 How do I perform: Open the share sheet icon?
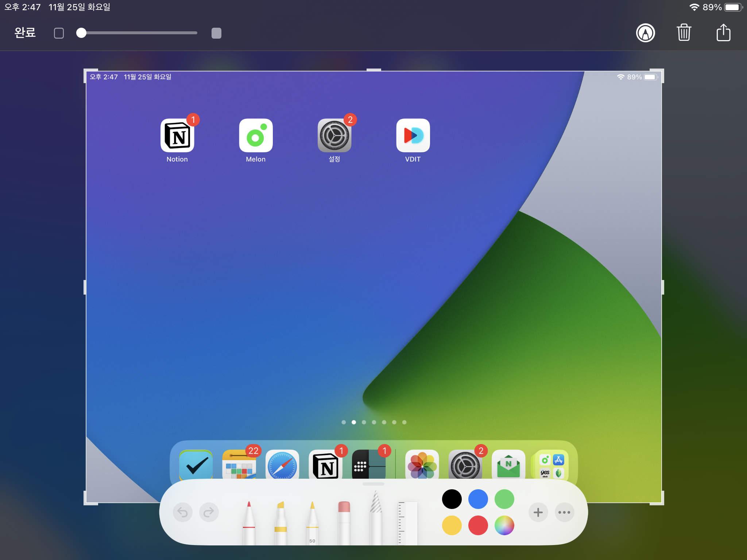click(723, 33)
